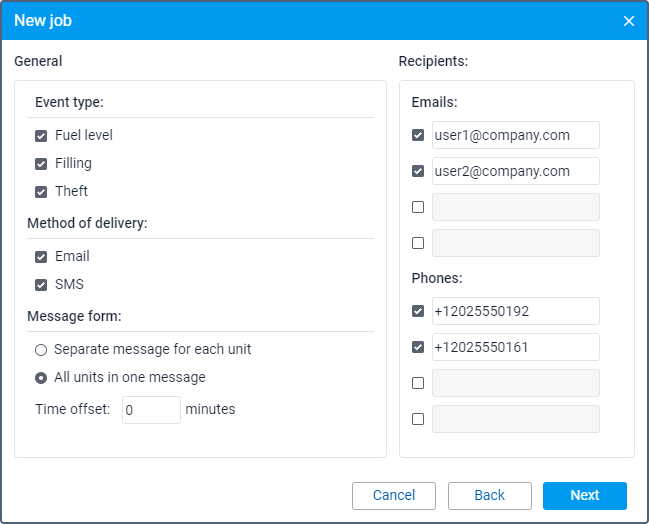Uncheck the +12025550192 phone recipient

click(x=418, y=311)
